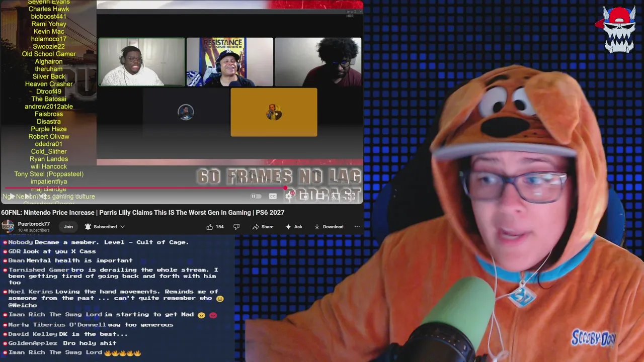Click supporter name 'Robert Olivaw'
Screen dimensions: 644x362
[49, 136]
